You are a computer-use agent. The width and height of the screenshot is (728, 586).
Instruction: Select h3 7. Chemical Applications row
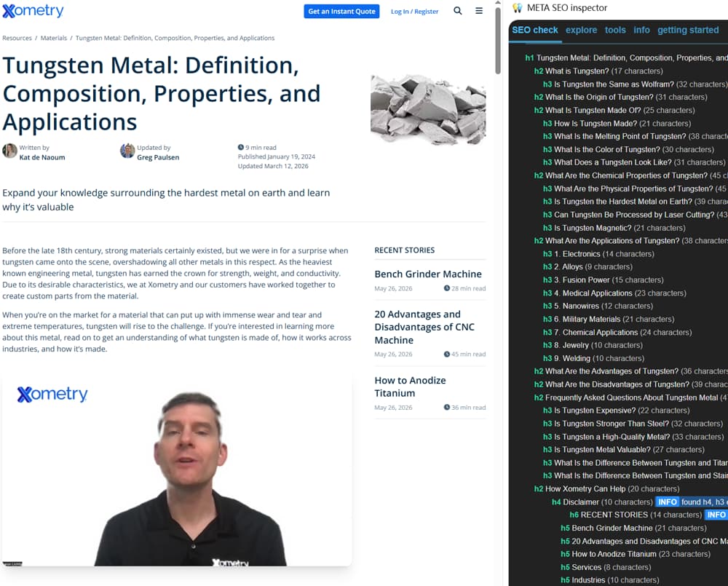617,333
